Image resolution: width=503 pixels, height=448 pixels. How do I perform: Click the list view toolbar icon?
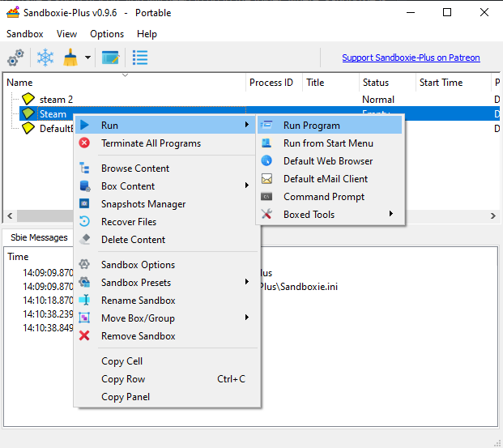[140, 58]
